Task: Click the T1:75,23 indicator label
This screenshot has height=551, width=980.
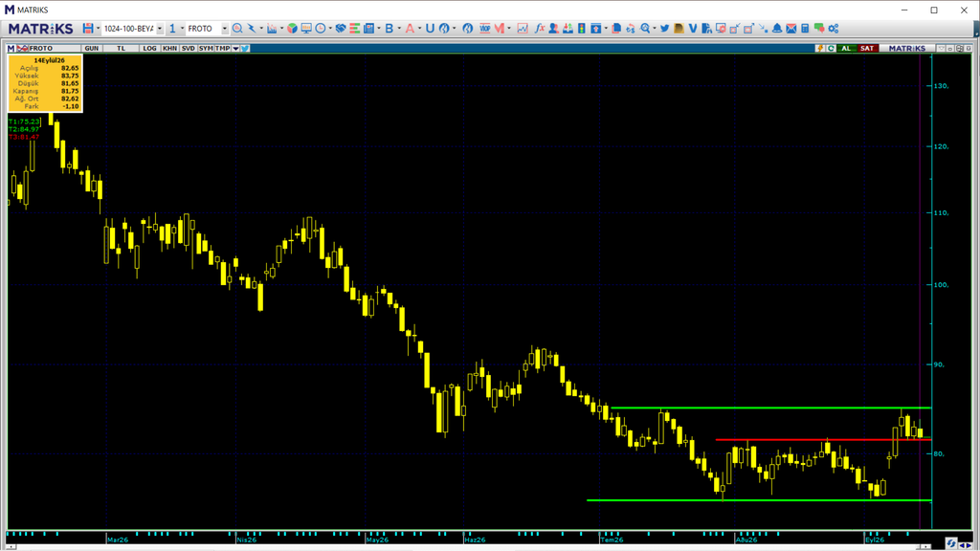Action: (x=24, y=121)
